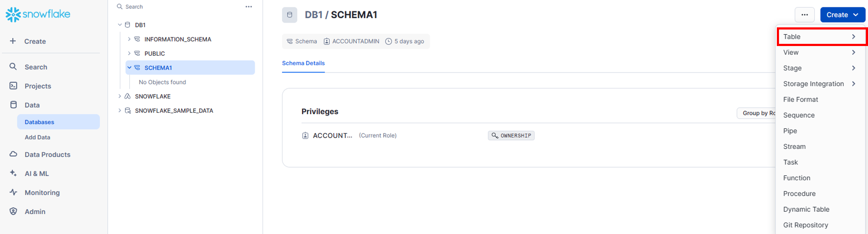The image size is (868, 234).
Task: Choose Stage in the Create menu
Action: point(792,68)
